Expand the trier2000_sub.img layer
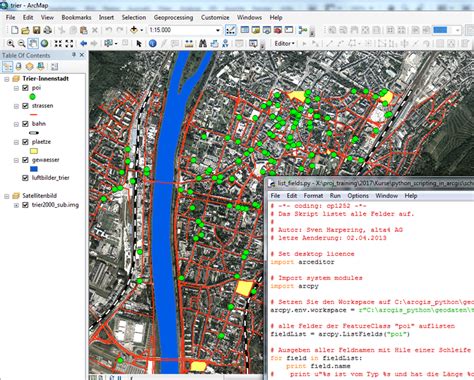Image resolution: width=474 pixels, height=380 pixels. pyautogui.click(x=16, y=205)
